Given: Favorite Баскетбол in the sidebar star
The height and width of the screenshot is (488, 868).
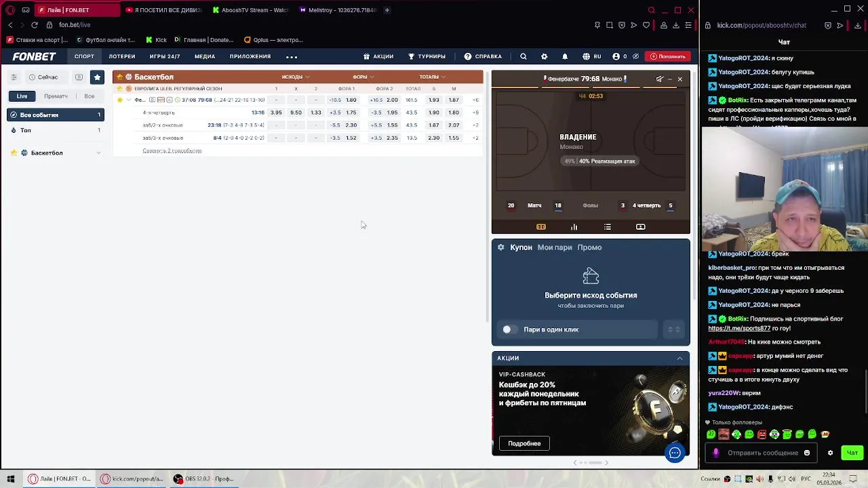Looking at the screenshot, I should pos(14,153).
